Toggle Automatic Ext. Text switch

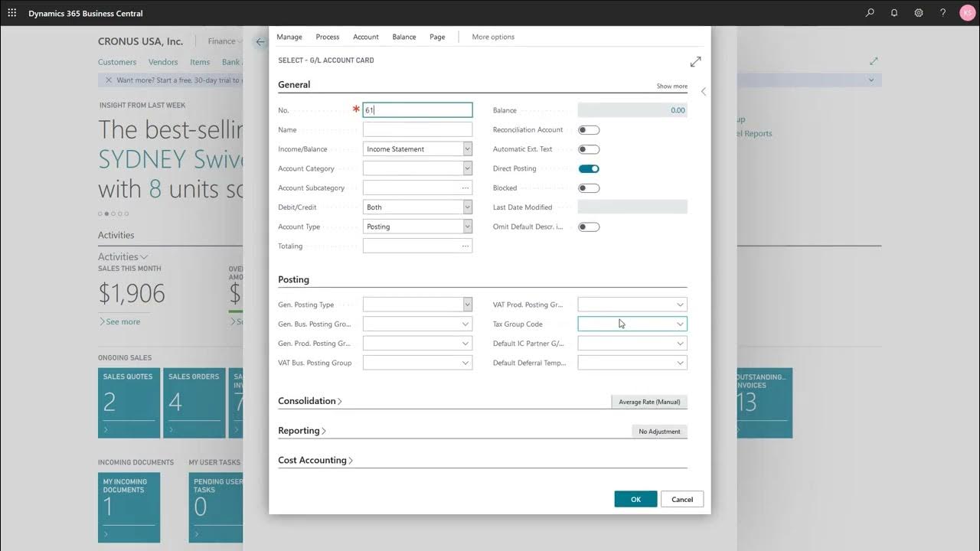[x=589, y=149]
